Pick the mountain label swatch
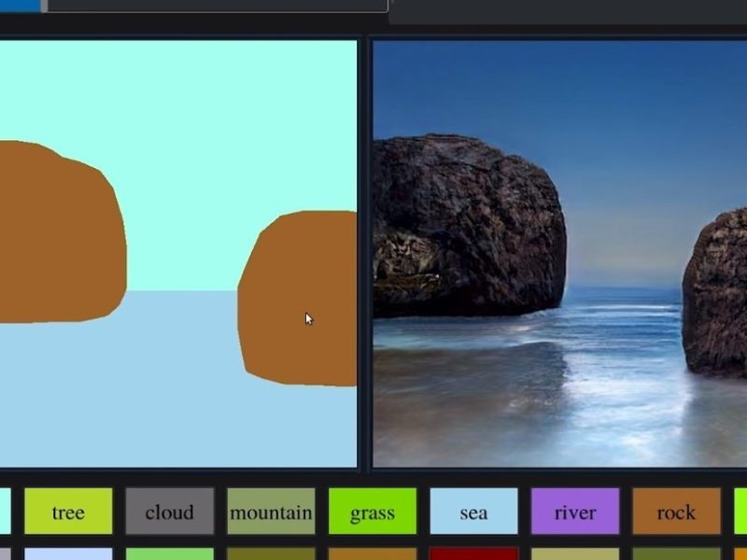This screenshot has height=560, width=747. 271,511
